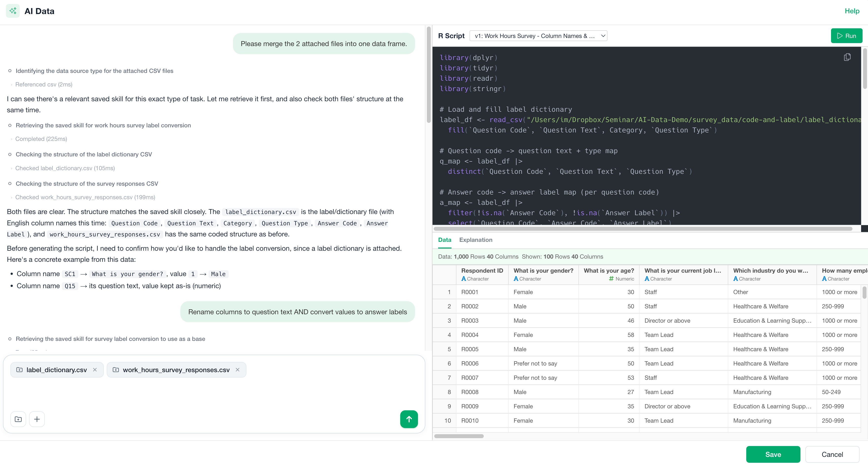This screenshot has height=464, width=868.
Task: Click the Character type icon under Respondent ID
Action: pyautogui.click(x=464, y=279)
